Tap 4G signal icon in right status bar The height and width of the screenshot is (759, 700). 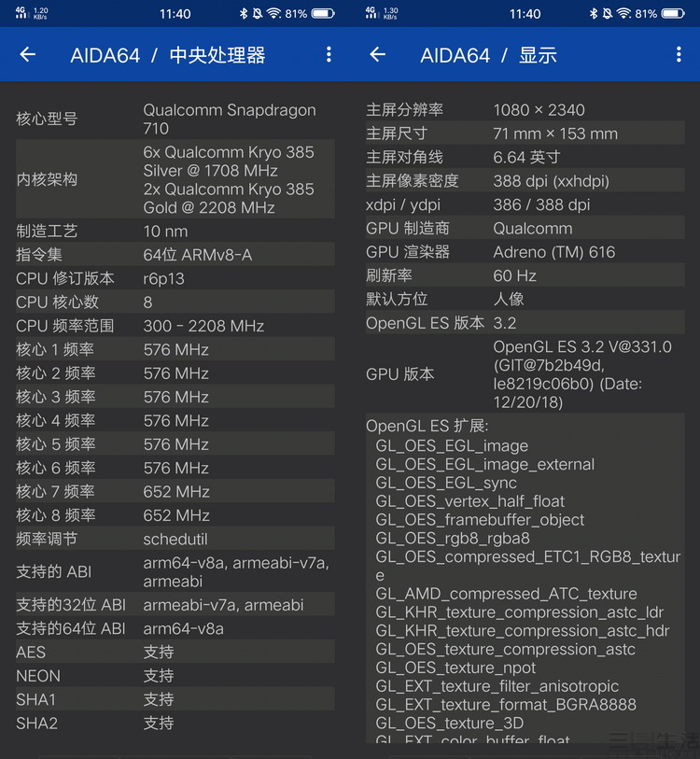pos(371,14)
